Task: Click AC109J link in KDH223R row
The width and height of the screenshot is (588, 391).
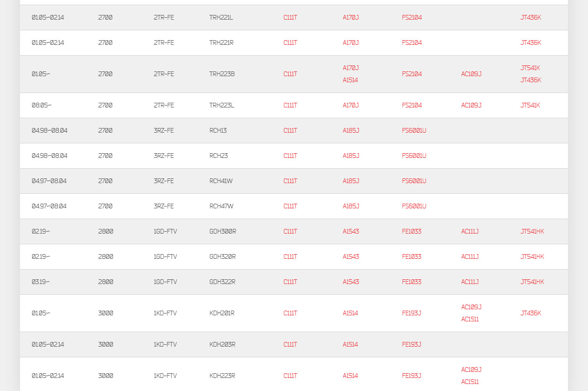Action: point(471,370)
